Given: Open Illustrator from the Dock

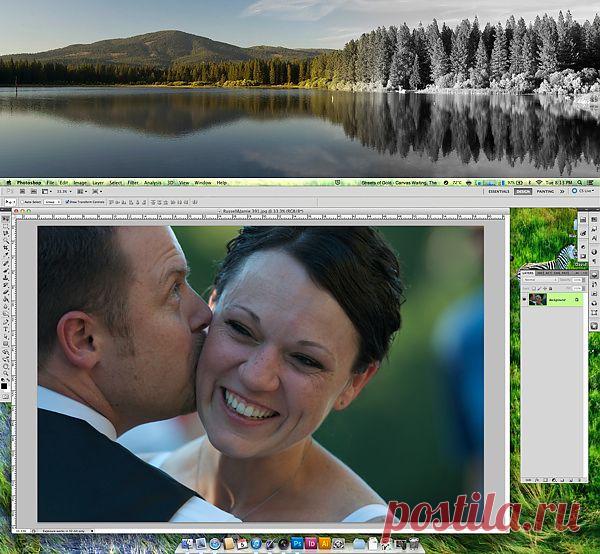Looking at the screenshot, I should pyautogui.click(x=325, y=543).
